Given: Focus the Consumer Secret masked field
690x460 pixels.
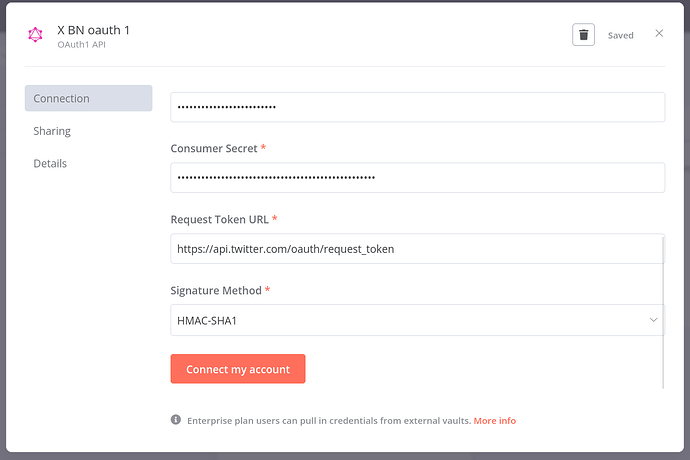Looking at the screenshot, I should coord(417,178).
